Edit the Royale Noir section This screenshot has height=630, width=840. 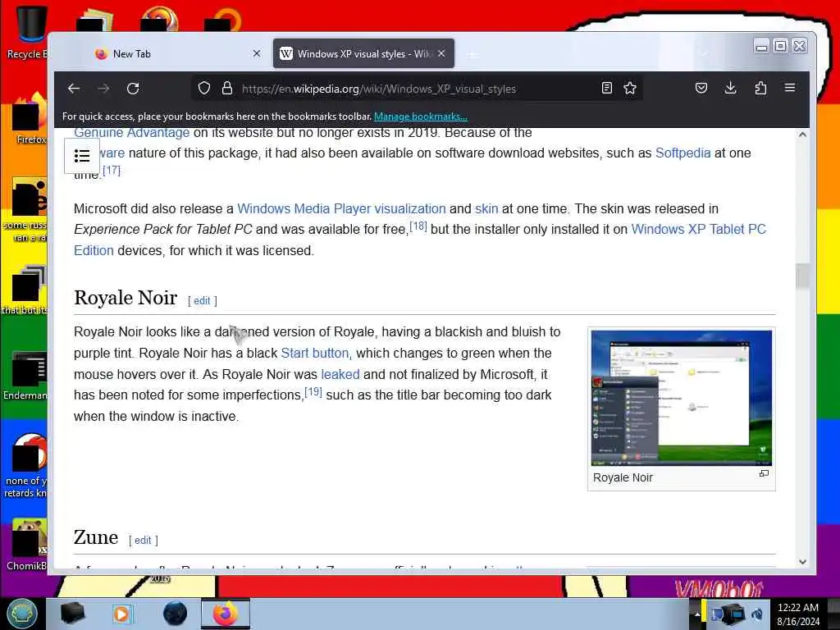tap(202, 301)
